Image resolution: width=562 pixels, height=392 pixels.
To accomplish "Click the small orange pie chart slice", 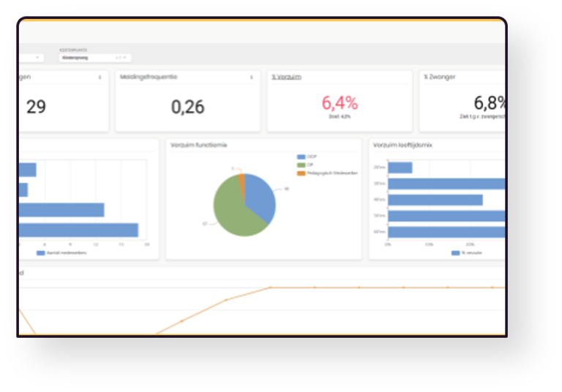I will pos(241,180).
